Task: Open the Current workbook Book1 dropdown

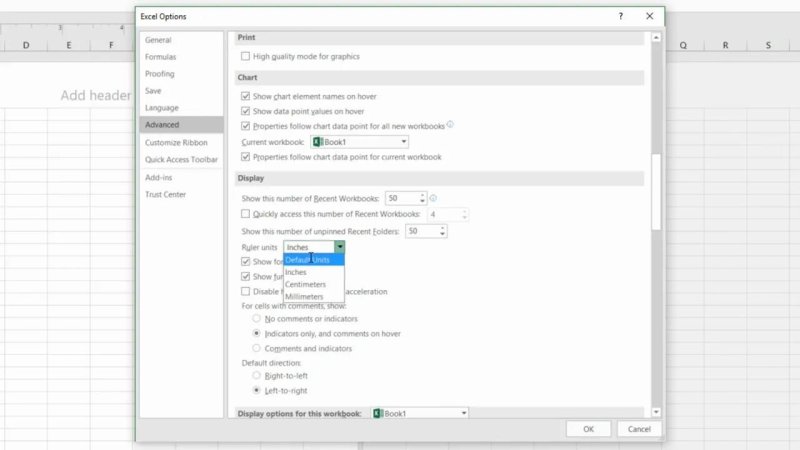Action: point(360,142)
